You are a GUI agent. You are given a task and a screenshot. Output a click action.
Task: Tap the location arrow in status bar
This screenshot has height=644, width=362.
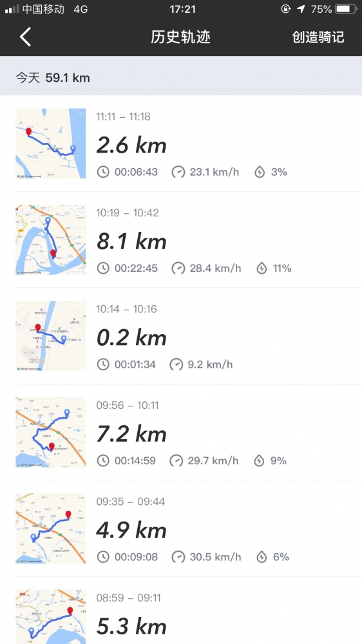click(301, 9)
